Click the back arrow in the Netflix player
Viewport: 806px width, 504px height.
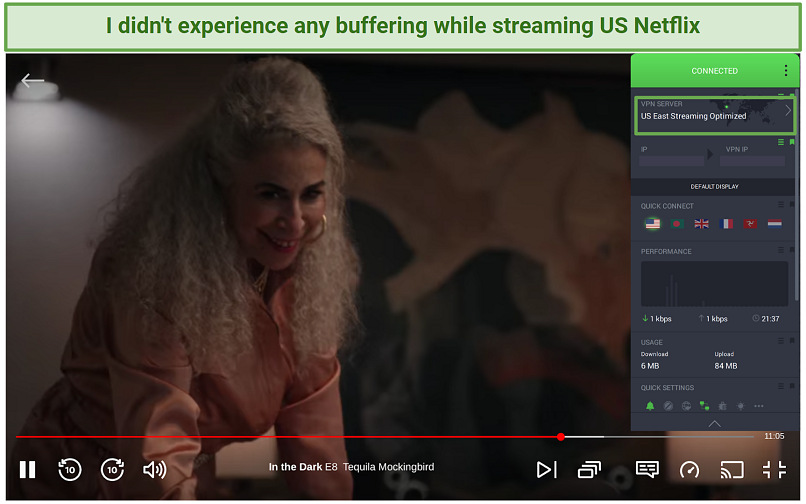pyautogui.click(x=32, y=80)
